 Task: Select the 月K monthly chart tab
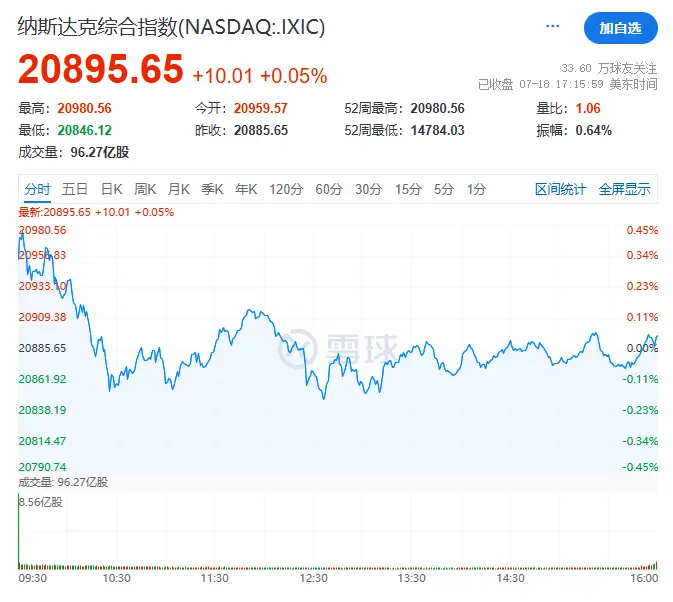pos(179,189)
